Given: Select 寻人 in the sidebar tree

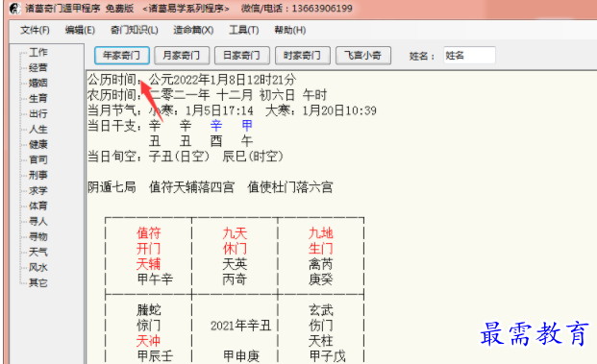Looking at the screenshot, I should tap(38, 221).
